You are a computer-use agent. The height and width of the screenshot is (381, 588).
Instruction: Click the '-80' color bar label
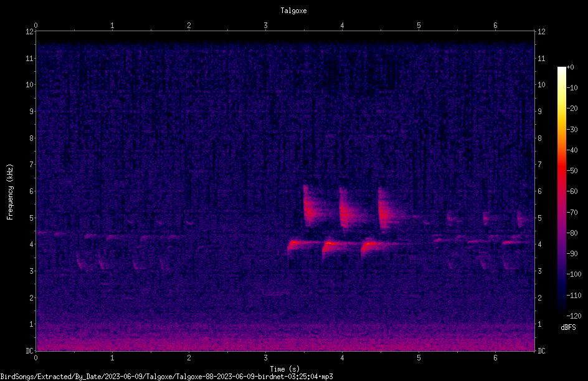click(572, 233)
